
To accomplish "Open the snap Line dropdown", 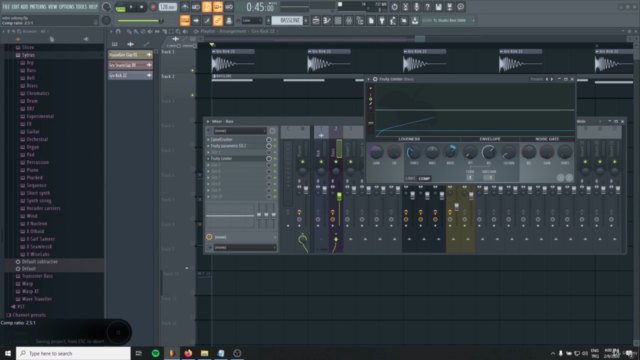I will pyautogui.click(x=252, y=20).
